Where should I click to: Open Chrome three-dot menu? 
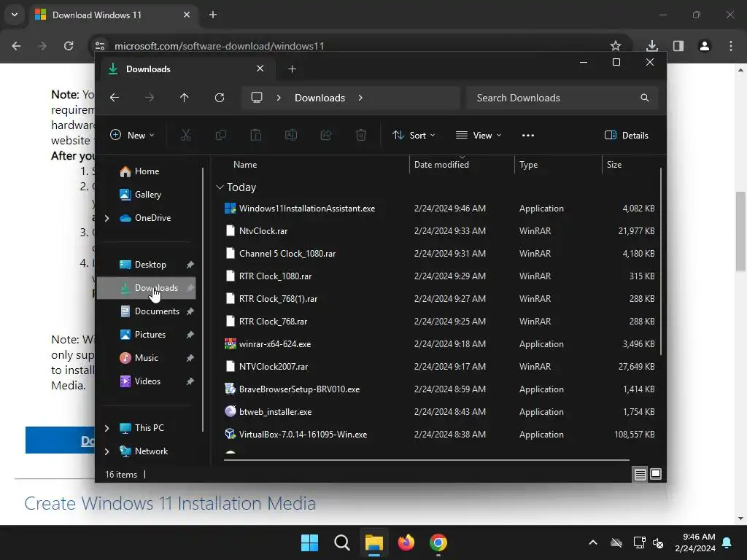[731, 46]
